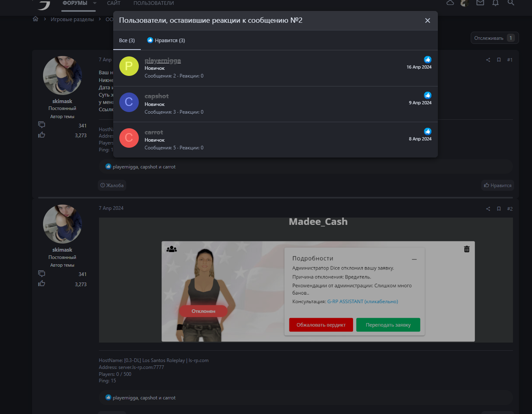Screen dimensions: 532x414
Task: Click the cloud icon in top bar
Action: pyautogui.click(x=450, y=3)
